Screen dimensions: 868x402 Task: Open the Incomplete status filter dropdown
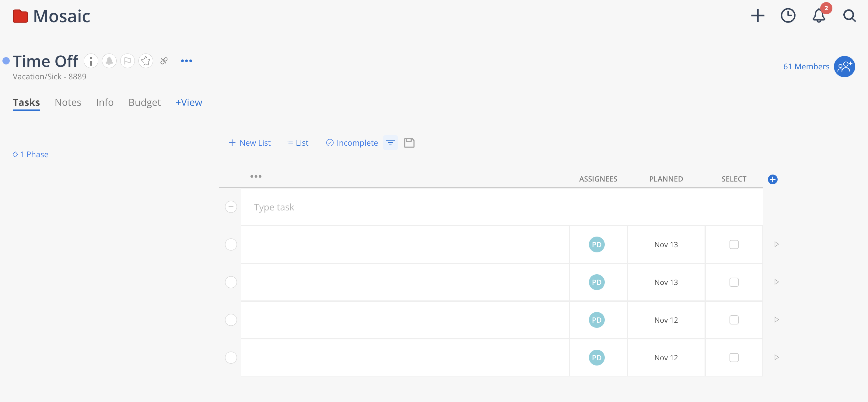(x=352, y=143)
